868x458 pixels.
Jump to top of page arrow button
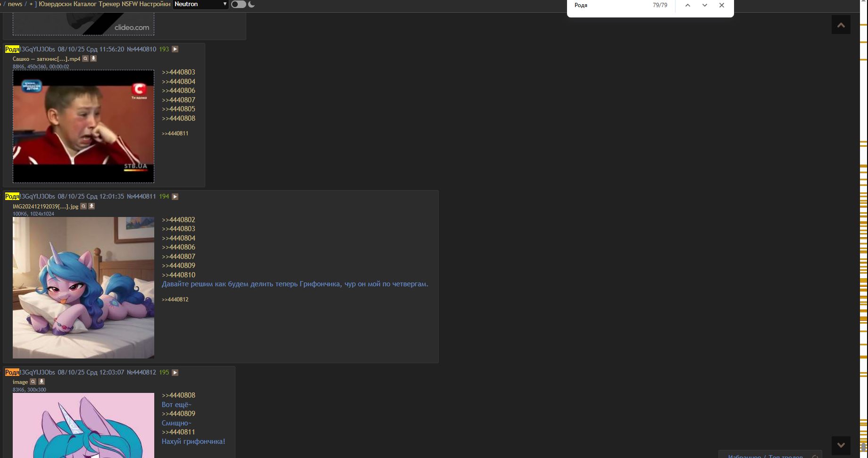tap(841, 25)
